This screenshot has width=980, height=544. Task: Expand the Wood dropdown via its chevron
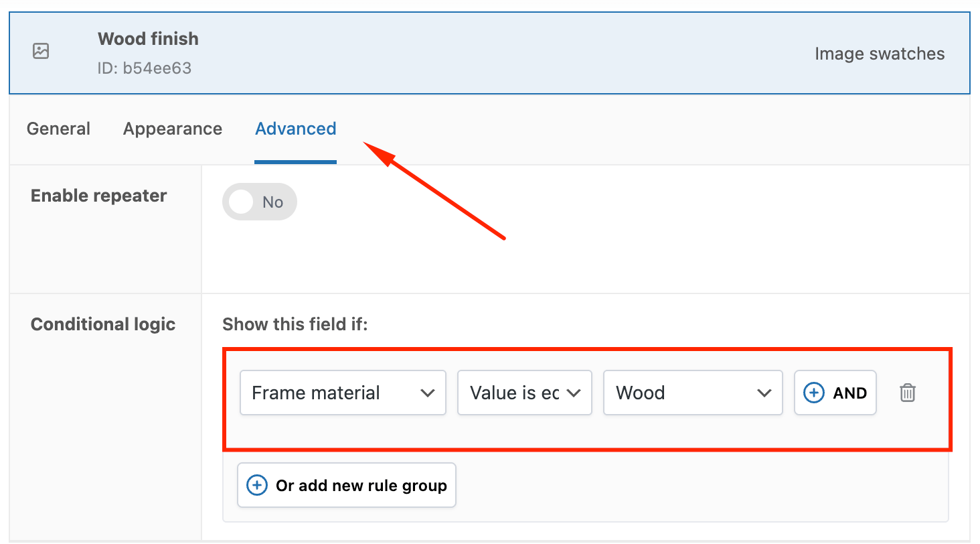tap(765, 393)
